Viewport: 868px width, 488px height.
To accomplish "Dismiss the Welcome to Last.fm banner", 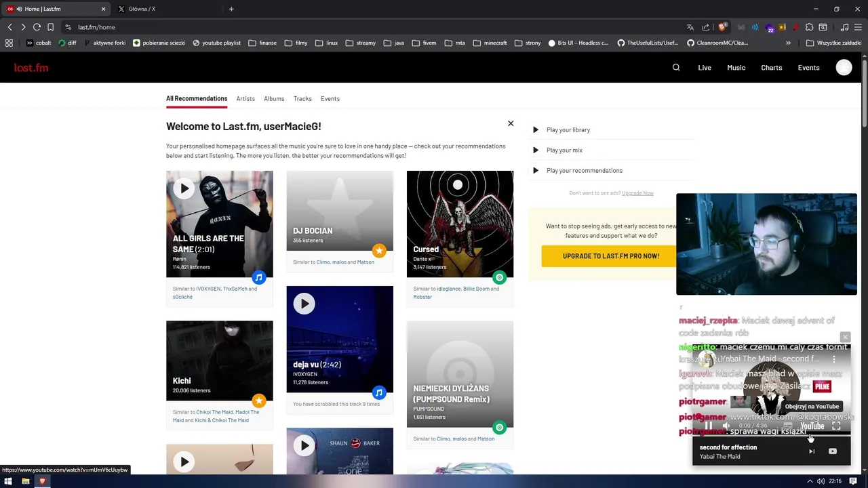I will click(x=511, y=123).
